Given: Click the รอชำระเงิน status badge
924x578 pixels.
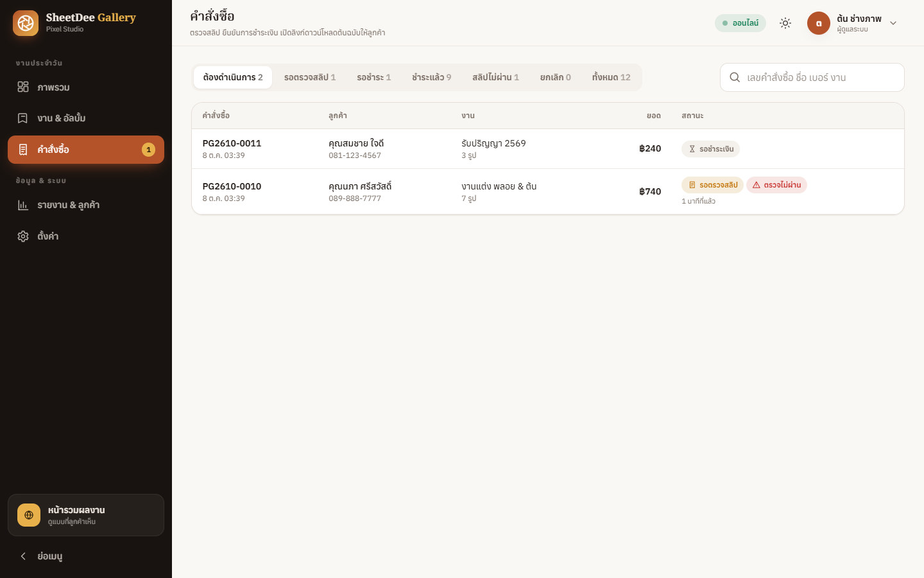Looking at the screenshot, I should coord(710,149).
